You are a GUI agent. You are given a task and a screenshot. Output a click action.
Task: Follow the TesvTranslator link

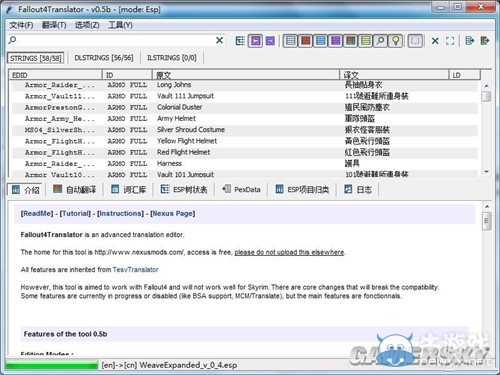click(135, 270)
